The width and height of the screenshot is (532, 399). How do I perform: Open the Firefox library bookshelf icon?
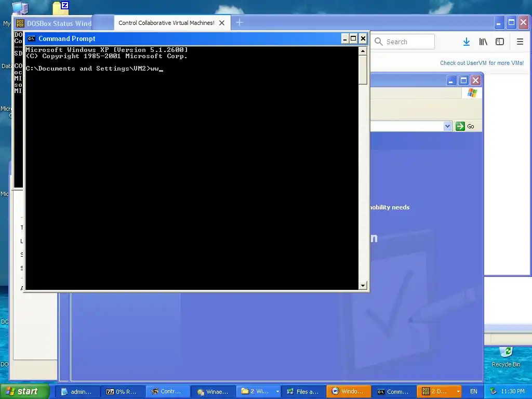click(483, 42)
